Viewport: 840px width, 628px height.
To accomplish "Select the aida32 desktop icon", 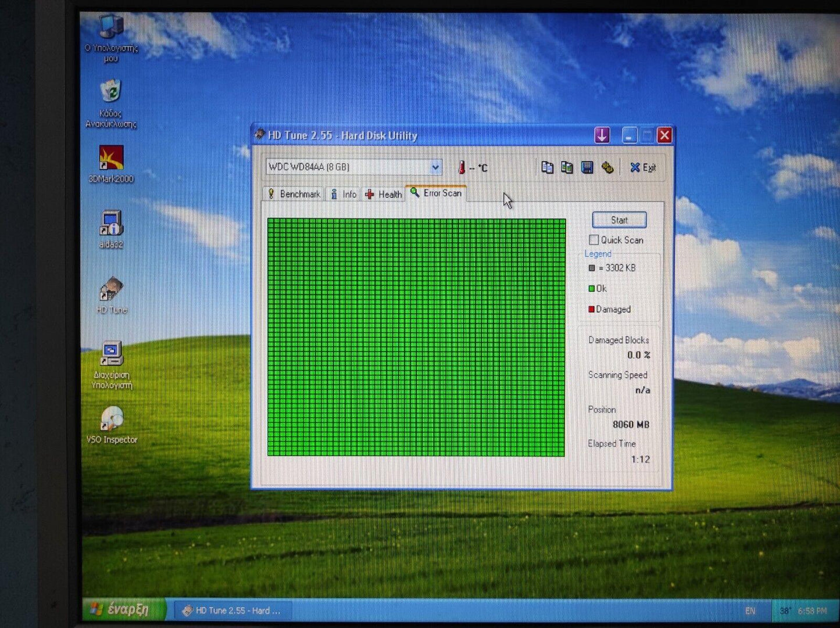I will (110, 224).
